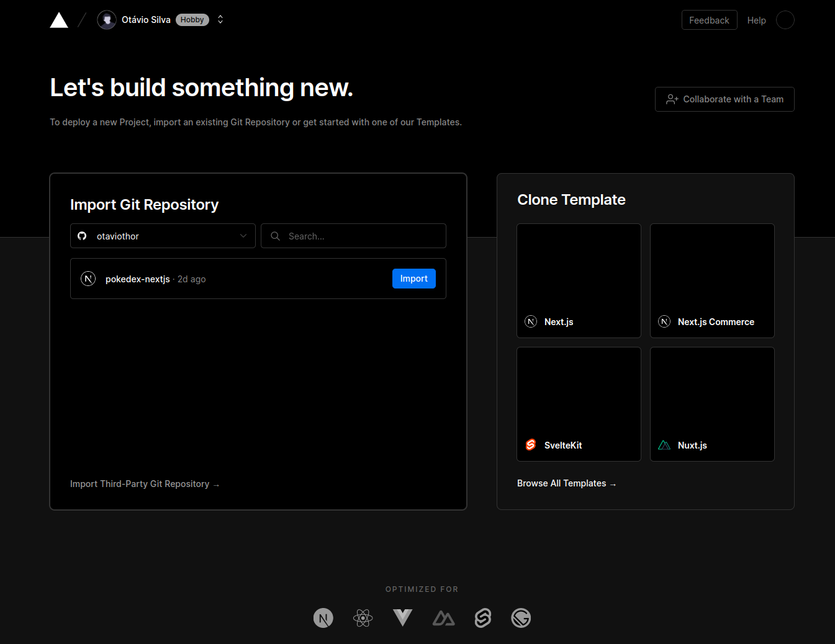
Task: Open Browse All Templates link
Action: 566,483
